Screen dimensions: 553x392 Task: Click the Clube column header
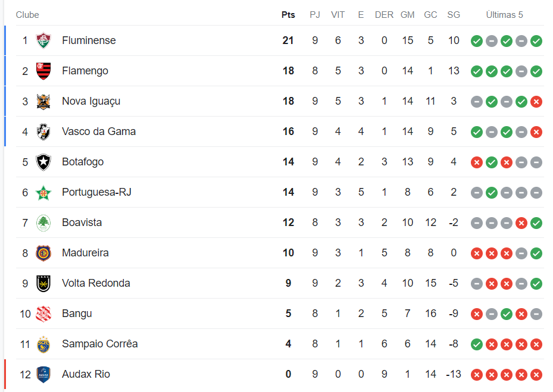click(27, 15)
